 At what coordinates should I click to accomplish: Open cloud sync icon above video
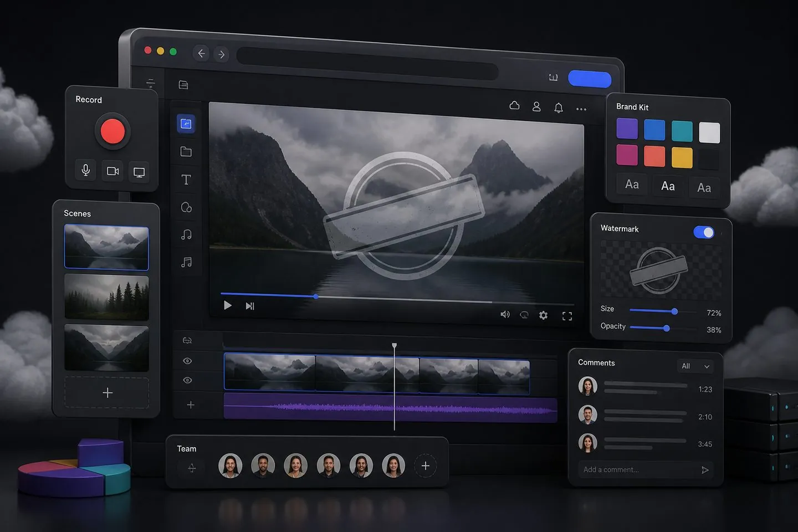click(x=514, y=105)
